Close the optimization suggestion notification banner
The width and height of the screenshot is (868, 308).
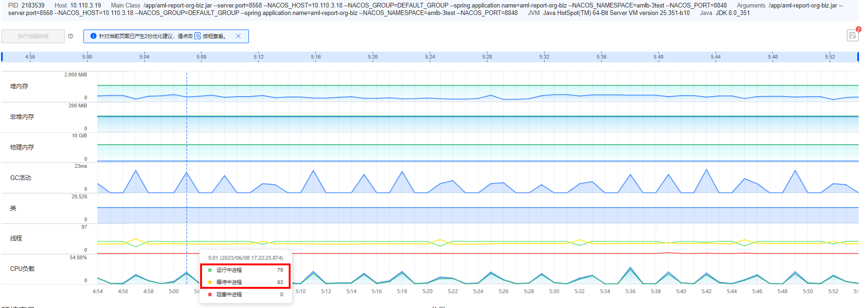[238, 36]
